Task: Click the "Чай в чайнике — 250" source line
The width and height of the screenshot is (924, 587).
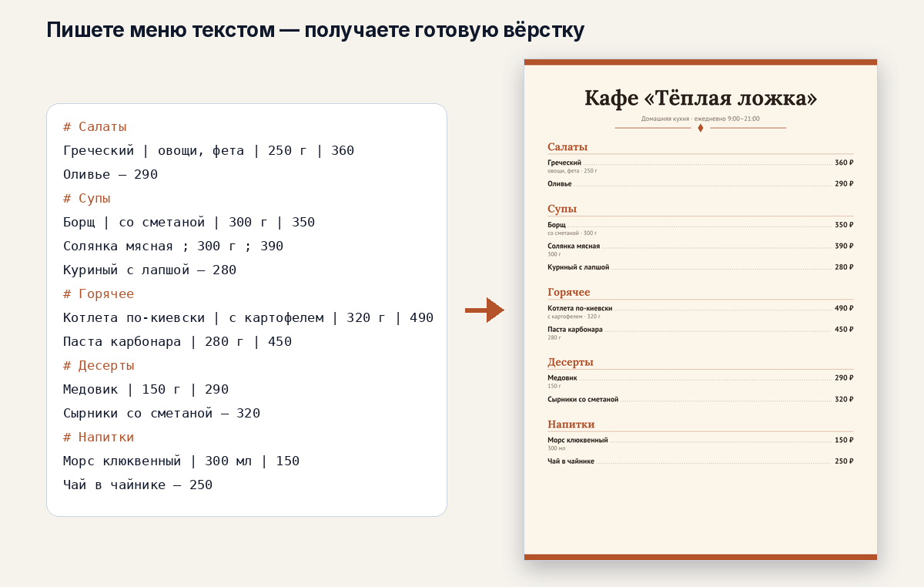Action: pos(138,485)
